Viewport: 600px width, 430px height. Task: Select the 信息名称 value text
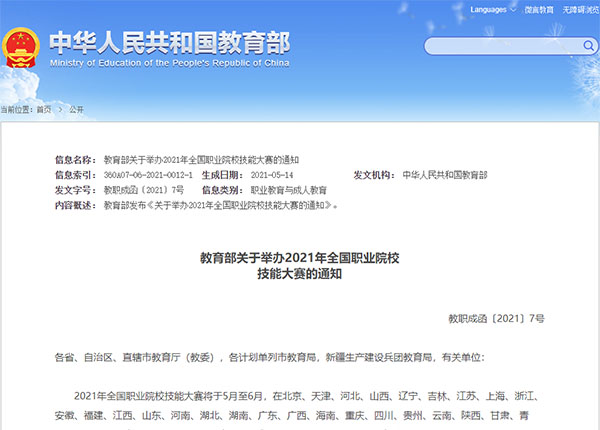click(x=201, y=160)
